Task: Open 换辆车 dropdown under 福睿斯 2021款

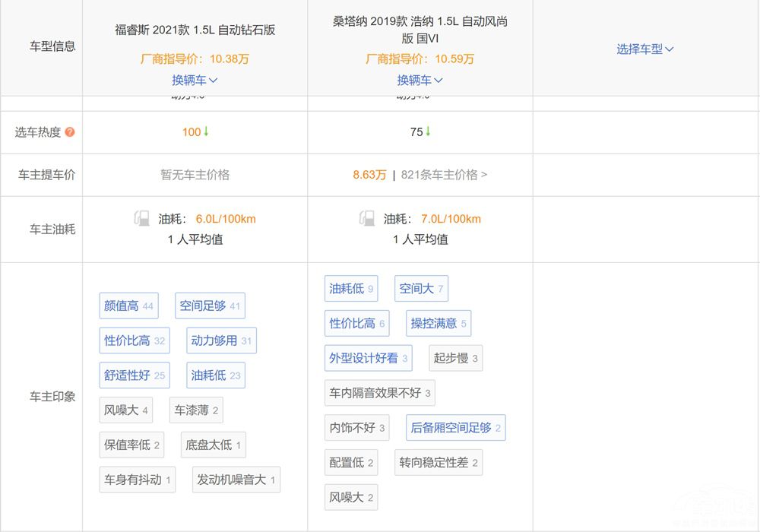Action: tap(195, 80)
